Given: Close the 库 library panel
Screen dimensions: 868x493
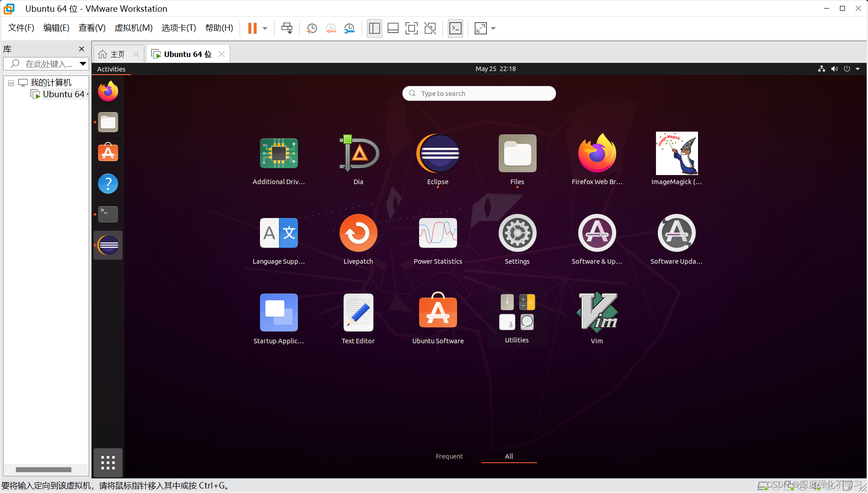Looking at the screenshot, I should tap(81, 49).
